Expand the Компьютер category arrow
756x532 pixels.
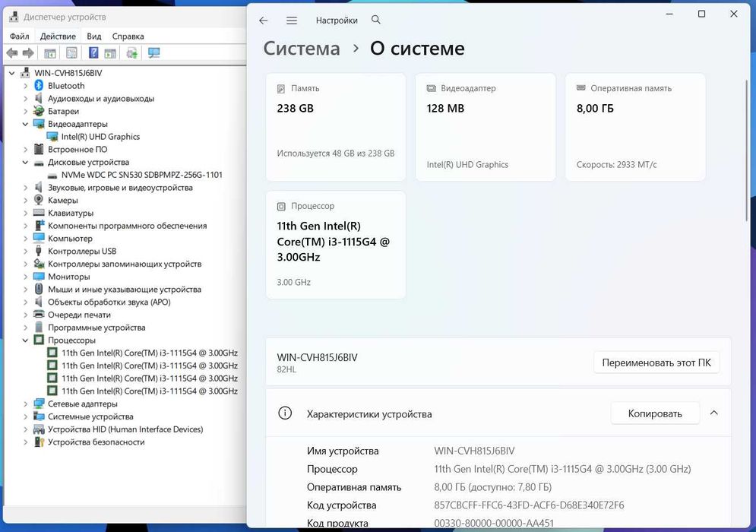click(x=26, y=239)
